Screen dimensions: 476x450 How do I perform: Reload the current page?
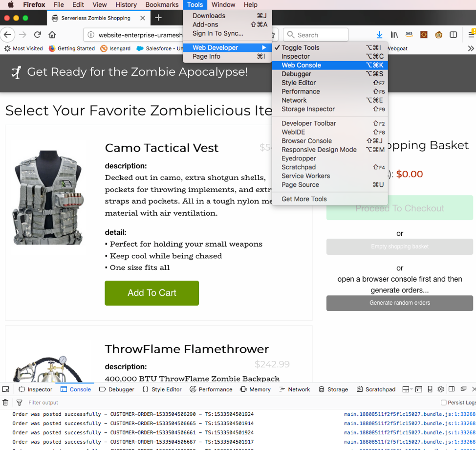pos(37,35)
